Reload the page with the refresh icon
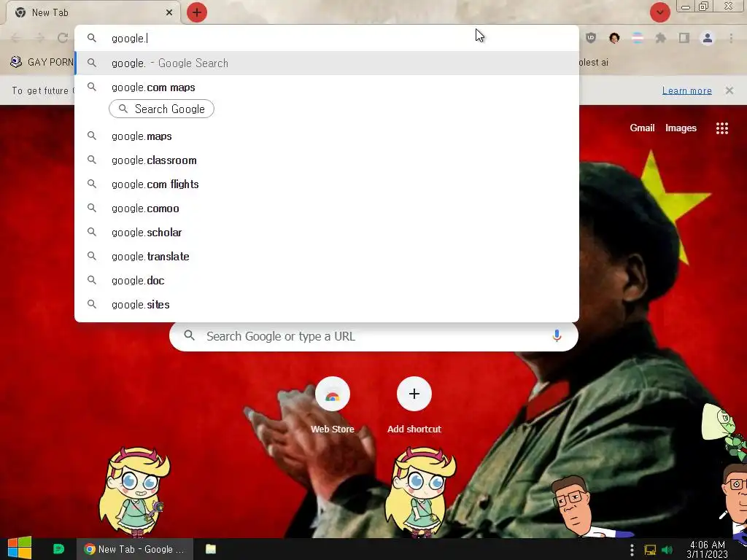 pos(63,38)
